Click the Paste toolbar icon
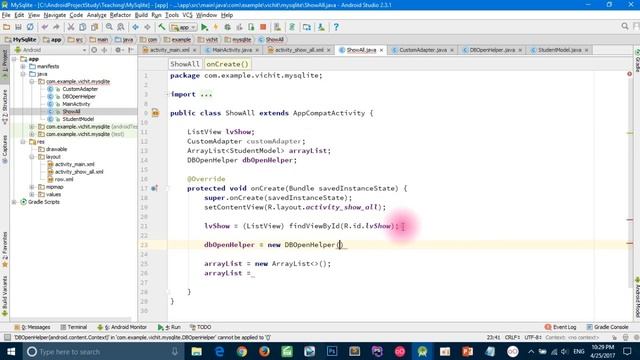Image resolution: width=640 pixels, height=360 pixels. coord(94,27)
